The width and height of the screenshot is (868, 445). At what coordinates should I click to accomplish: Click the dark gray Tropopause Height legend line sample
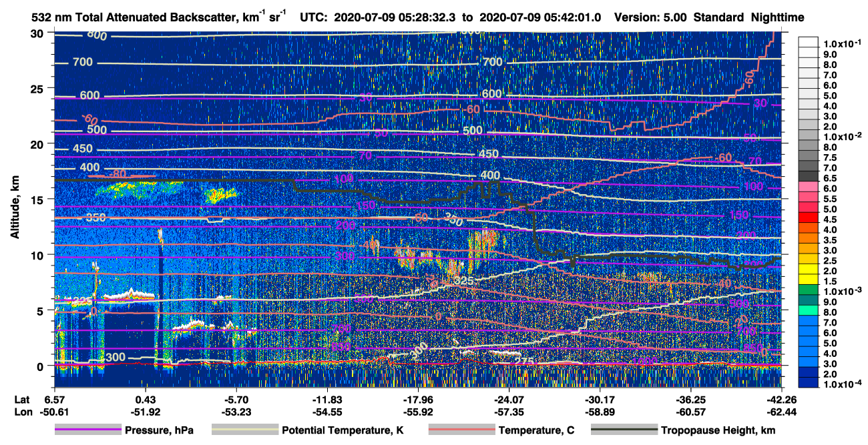pos(624,430)
